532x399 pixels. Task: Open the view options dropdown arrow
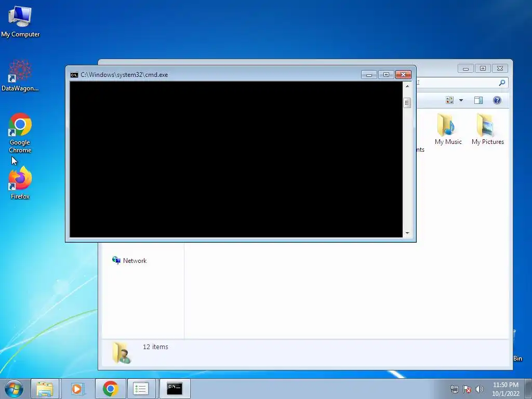(461, 100)
